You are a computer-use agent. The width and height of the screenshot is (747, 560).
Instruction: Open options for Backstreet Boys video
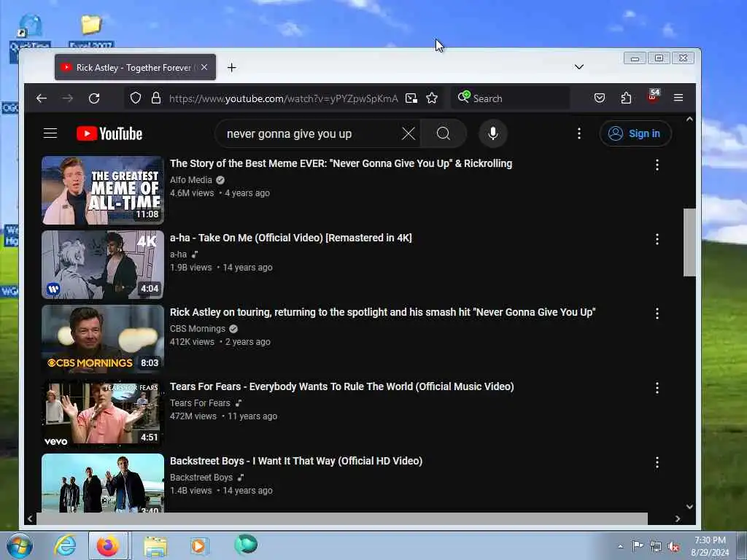(657, 462)
